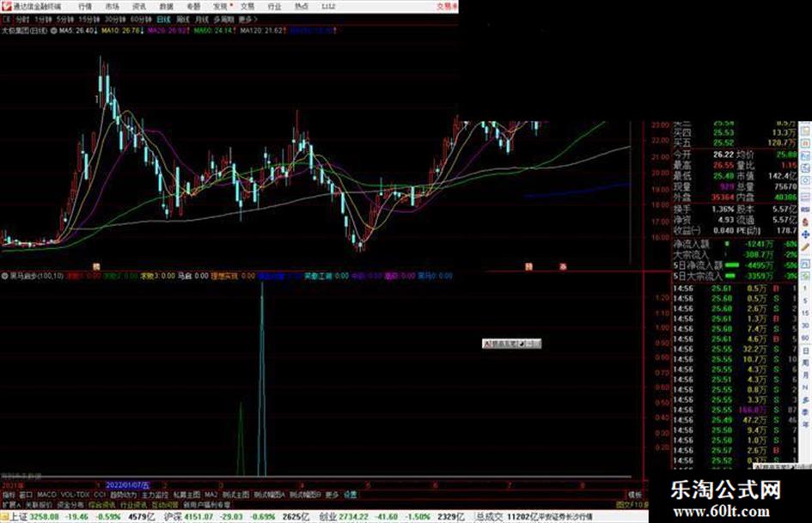The width and height of the screenshot is (812, 523).
Task: Click the floating toolbar widget over indicator pane
Action: coord(511,344)
